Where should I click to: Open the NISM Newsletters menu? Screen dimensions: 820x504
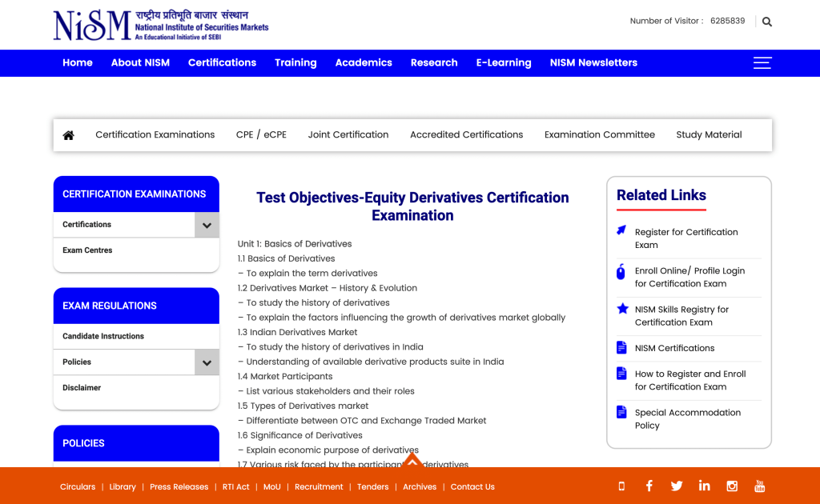[593, 62]
